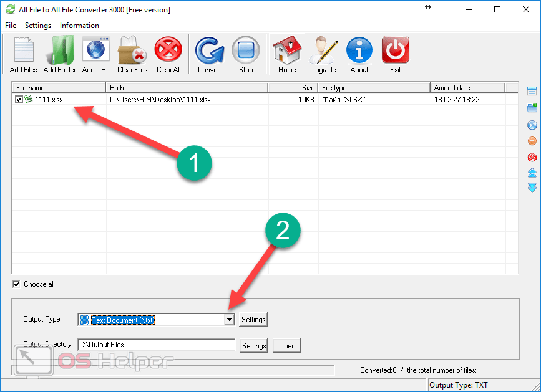Click the Файл "XLSX" file type cell
Image resolution: width=541 pixels, height=392 pixels.
[344, 100]
